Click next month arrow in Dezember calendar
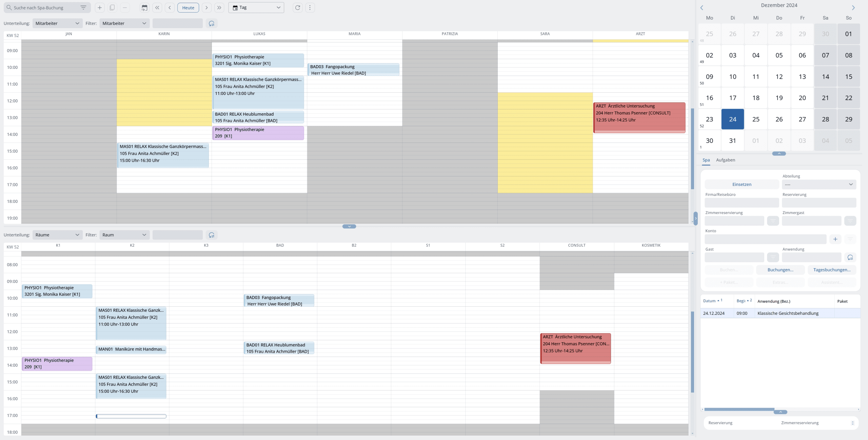 (853, 7)
